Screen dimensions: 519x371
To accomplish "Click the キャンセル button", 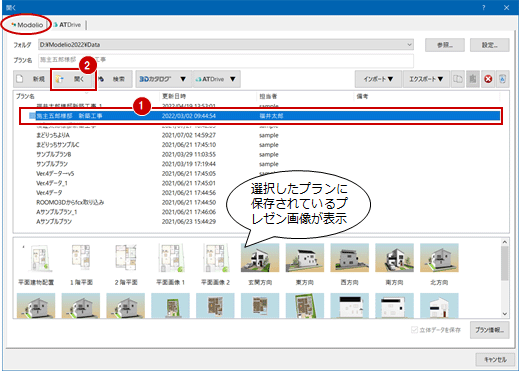I will click(495, 359).
